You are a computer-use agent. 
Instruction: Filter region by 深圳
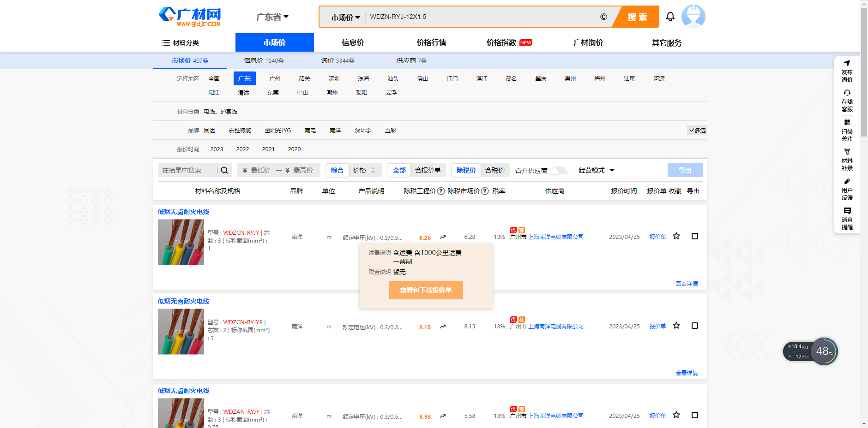click(334, 79)
